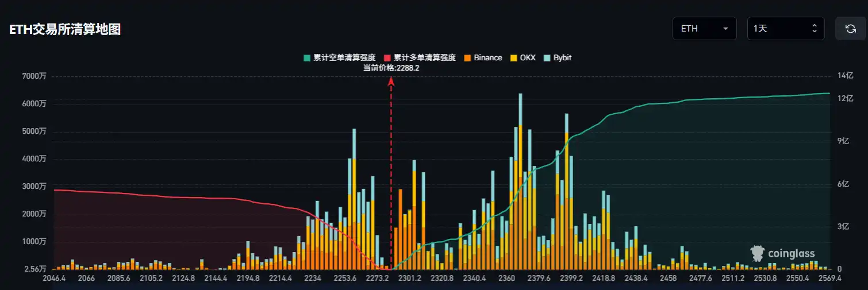Viewport: 868px width, 290px height.
Task: Click the up-down arrows in 1天 selector
Action: (x=814, y=29)
